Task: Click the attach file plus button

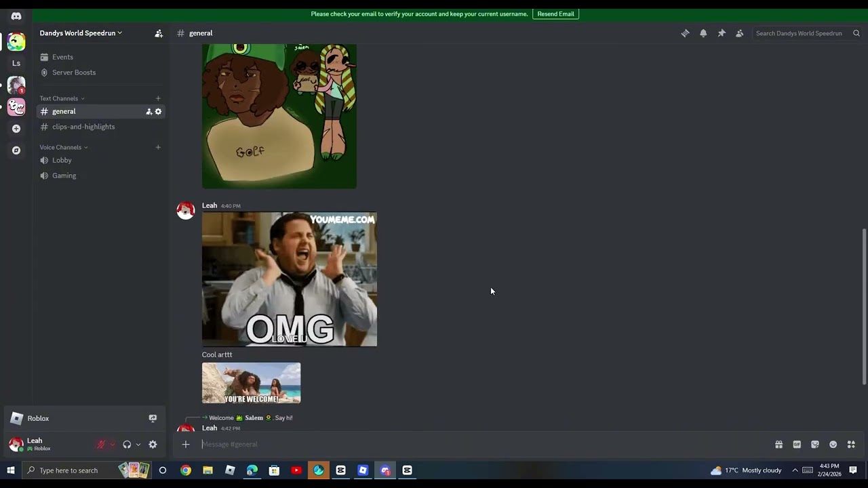Action: (x=186, y=445)
